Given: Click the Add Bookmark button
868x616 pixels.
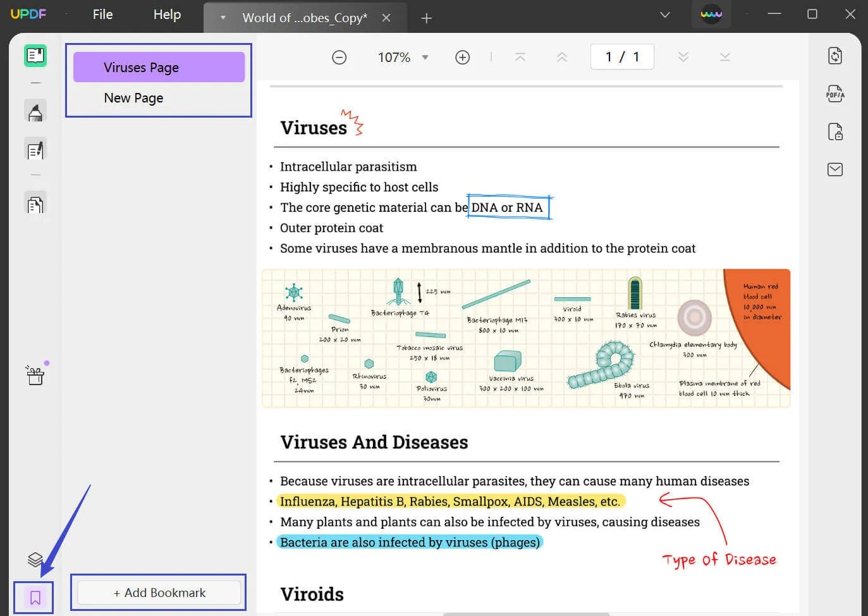Looking at the screenshot, I should [159, 593].
